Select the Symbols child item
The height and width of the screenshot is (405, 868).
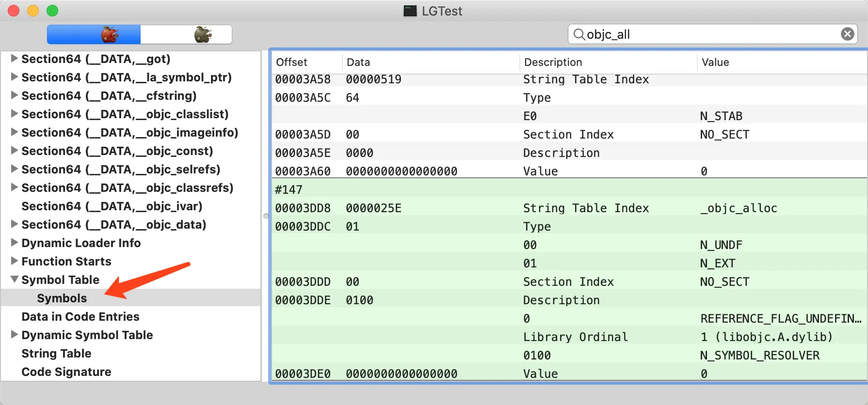[62, 298]
